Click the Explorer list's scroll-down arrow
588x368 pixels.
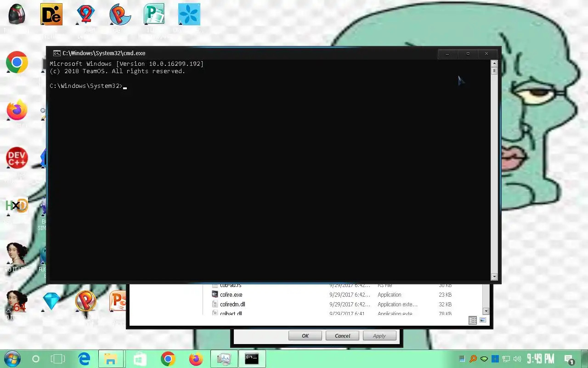point(486,311)
